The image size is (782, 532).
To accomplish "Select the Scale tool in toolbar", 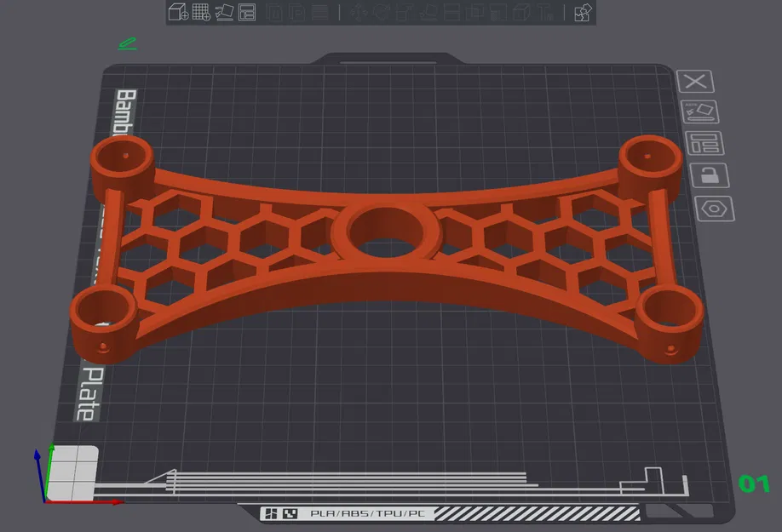I will tap(404, 12).
